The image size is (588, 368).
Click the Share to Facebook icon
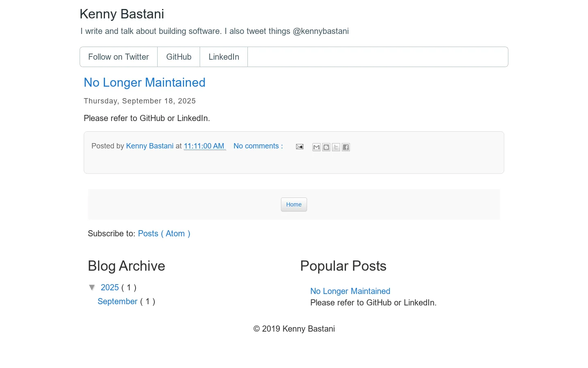coord(346,147)
